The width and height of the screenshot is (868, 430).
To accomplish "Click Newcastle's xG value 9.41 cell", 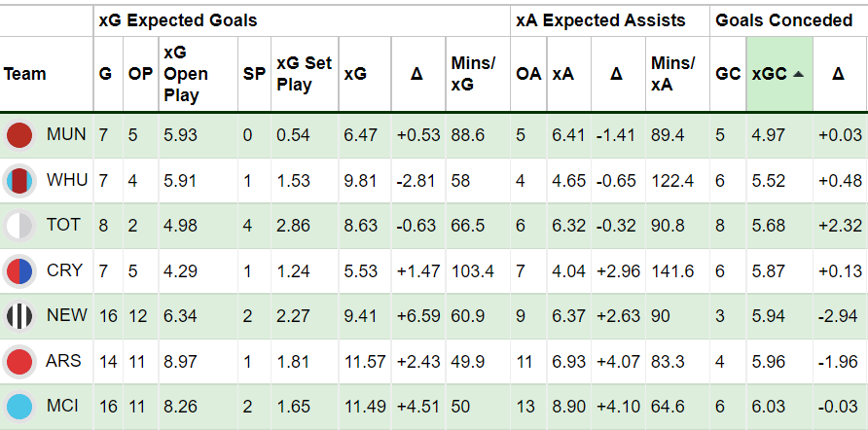I will point(359,316).
